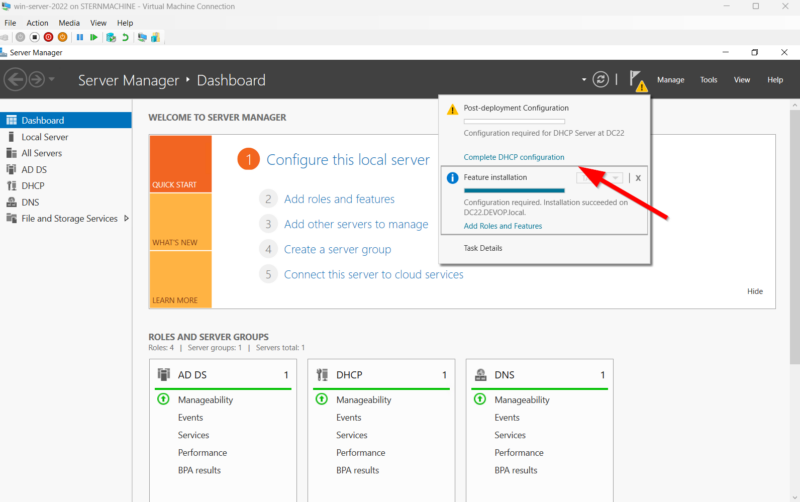This screenshot has height=502, width=800.
Task: Go forward with the Server Manager forward arrow
Action: pyautogui.click(x=37, y=80)
